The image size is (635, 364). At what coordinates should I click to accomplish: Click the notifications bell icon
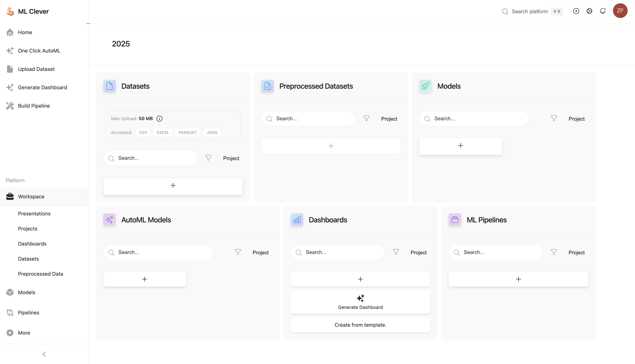pos(602,11)
